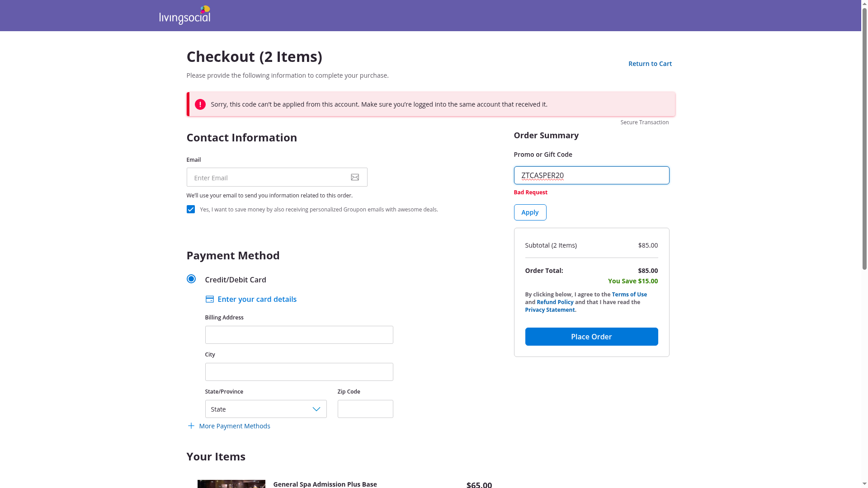Click the red error alert icon
868x488 pixels.
click(200, 104)
